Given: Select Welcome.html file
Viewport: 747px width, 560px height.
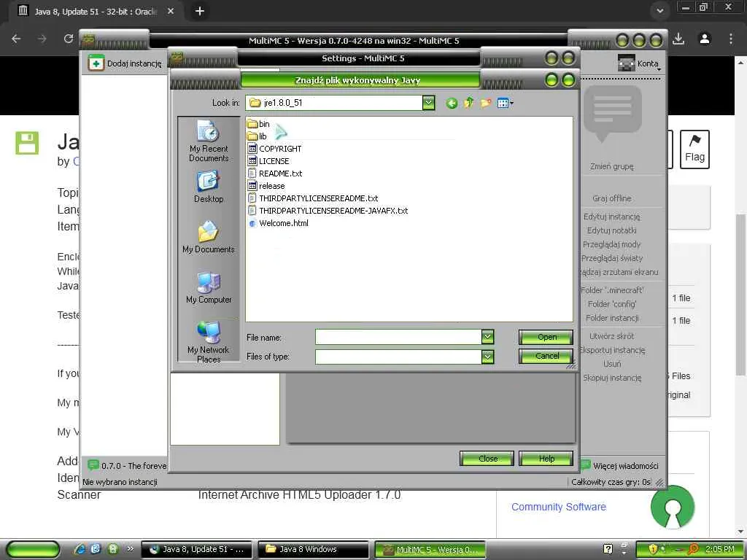Looking at the screenshot, I should 278,223.
